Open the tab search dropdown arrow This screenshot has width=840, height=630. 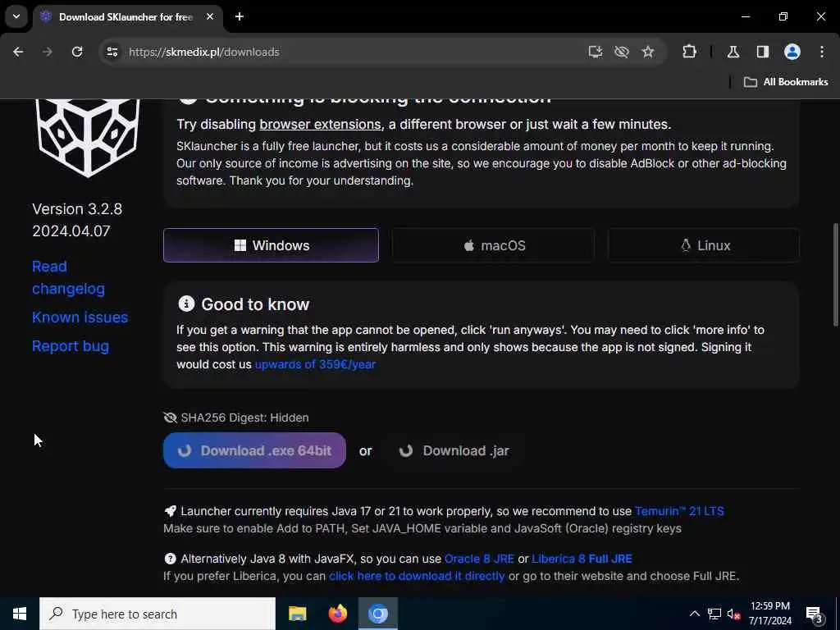(16, 16)
